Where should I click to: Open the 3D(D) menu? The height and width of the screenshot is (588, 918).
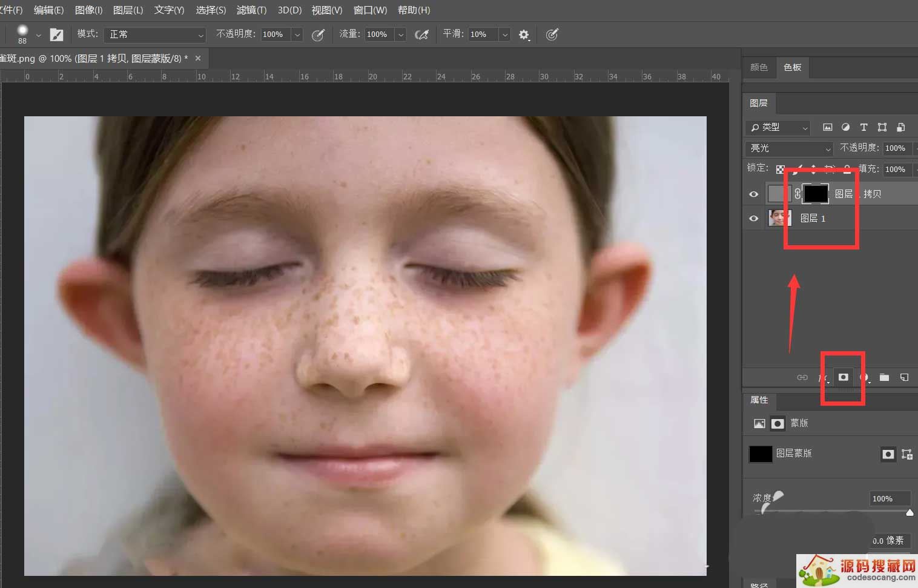pos(289,10)
